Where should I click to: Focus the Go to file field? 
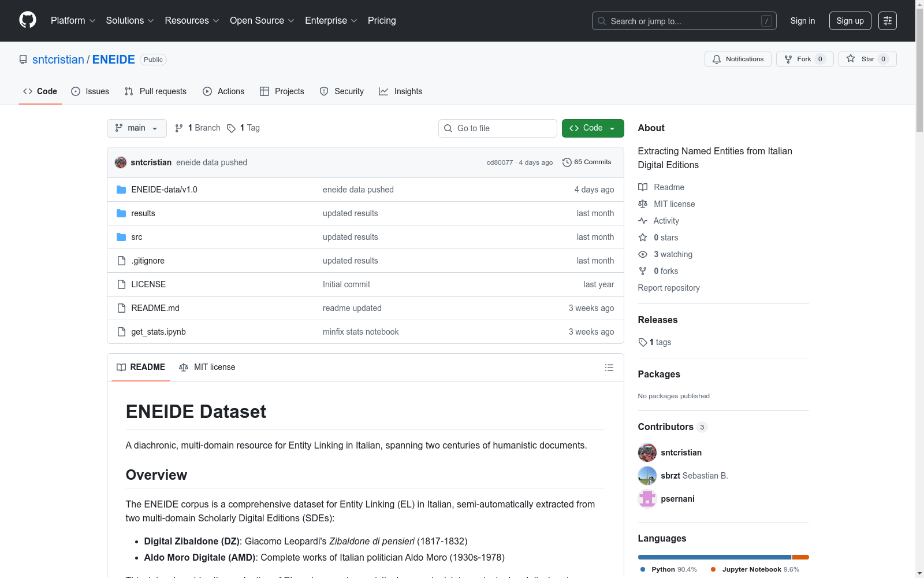[x=498, y=128]
